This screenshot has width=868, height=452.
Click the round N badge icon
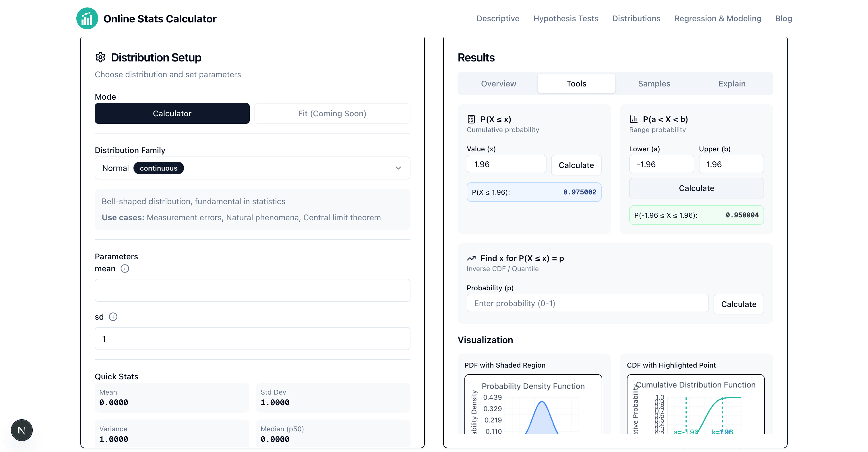click(x=22, y=430)
